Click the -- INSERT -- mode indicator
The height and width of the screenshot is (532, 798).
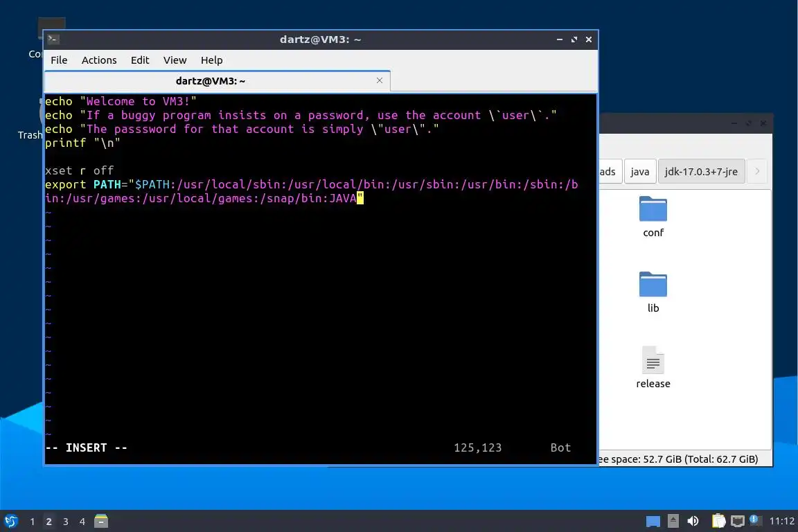[x=86, y=448]
